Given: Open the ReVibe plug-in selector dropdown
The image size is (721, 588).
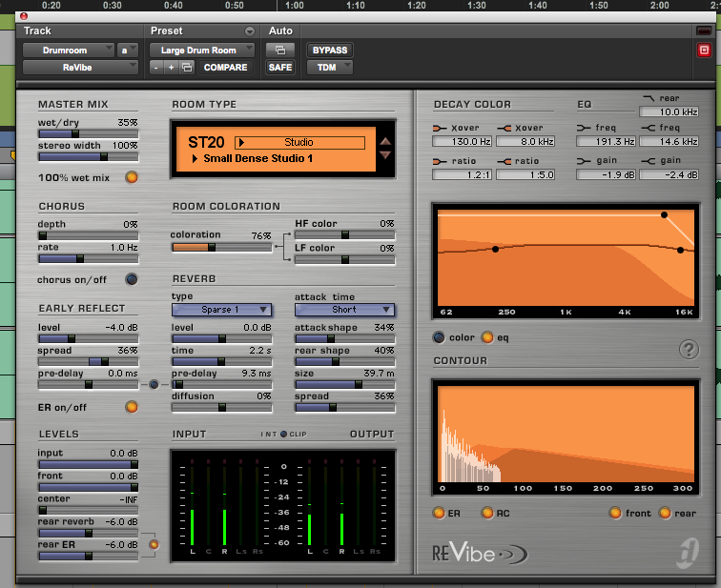Looking at the screenshot, I should (80, 68).
